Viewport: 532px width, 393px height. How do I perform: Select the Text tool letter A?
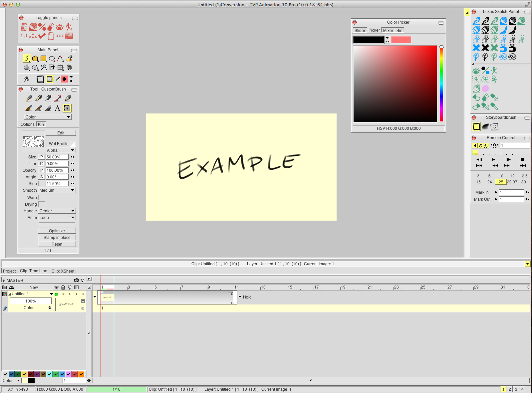click(x=58, y=108)
